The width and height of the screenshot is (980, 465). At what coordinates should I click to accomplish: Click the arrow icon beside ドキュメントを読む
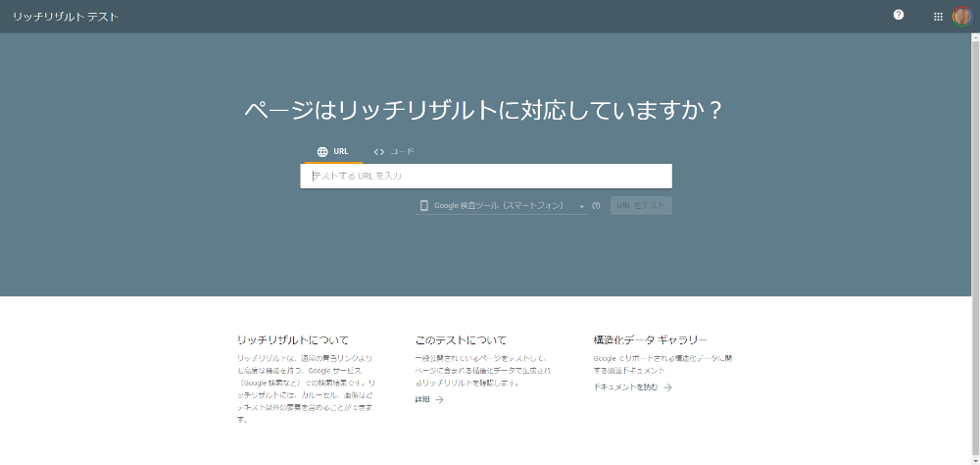tap(667, 387)
